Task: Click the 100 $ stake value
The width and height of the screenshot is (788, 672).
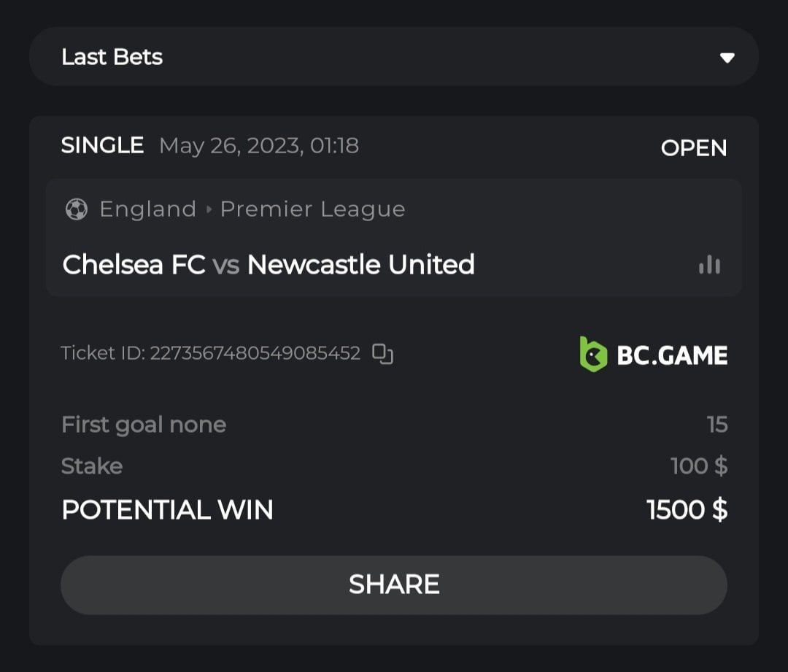Action: point(698,466)
